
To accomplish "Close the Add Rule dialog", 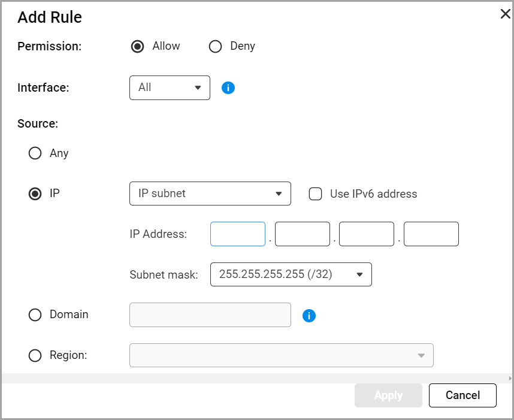I will tap(505, 14).
